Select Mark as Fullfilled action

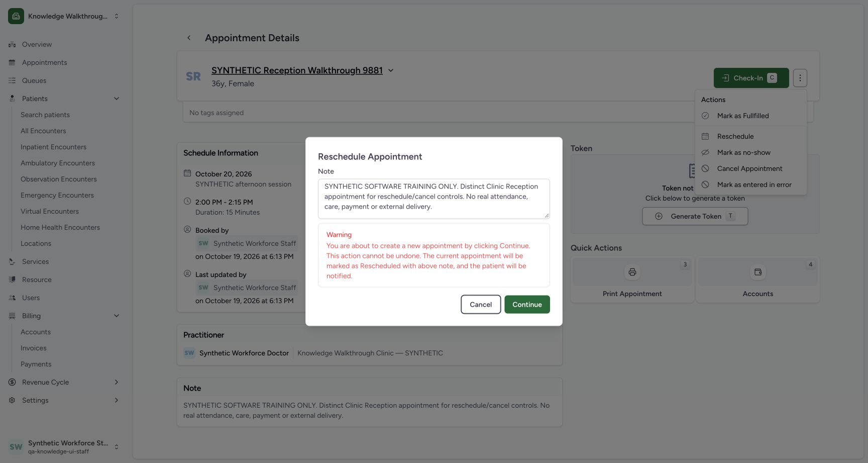click(750, 116)
